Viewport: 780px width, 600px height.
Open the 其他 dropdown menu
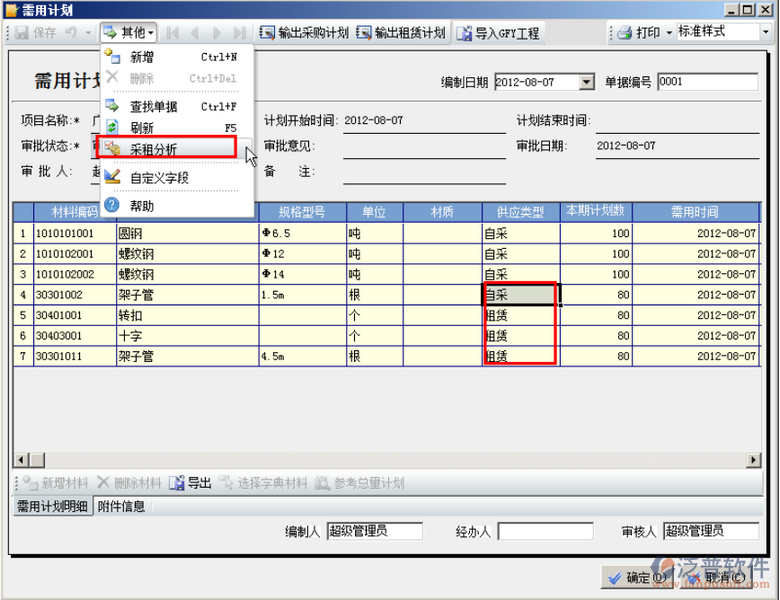coord(128,33)
